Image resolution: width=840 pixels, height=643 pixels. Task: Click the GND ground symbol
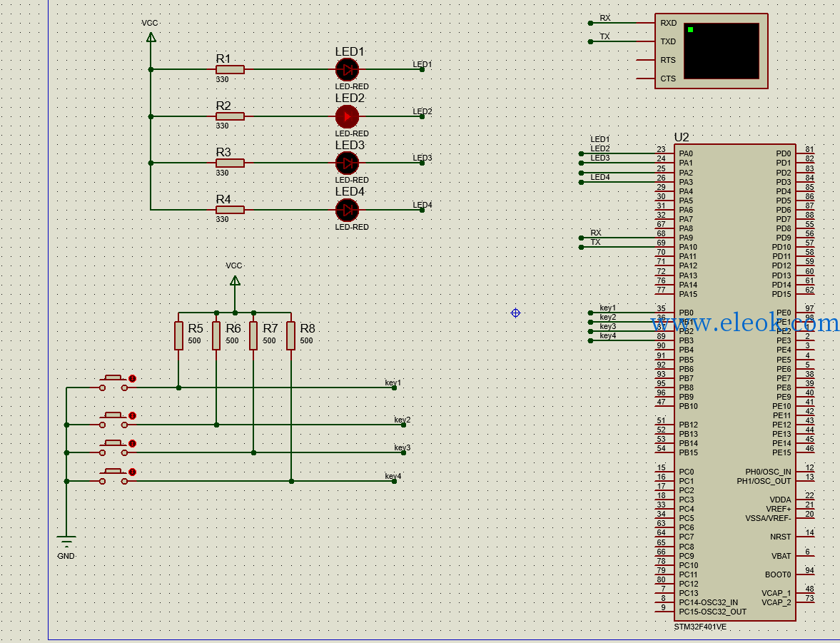click(x=66, y=541)
